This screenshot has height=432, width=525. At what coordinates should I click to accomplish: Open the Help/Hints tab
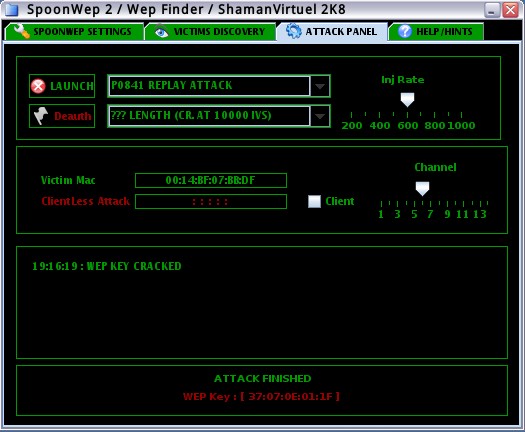pos(436,32)
